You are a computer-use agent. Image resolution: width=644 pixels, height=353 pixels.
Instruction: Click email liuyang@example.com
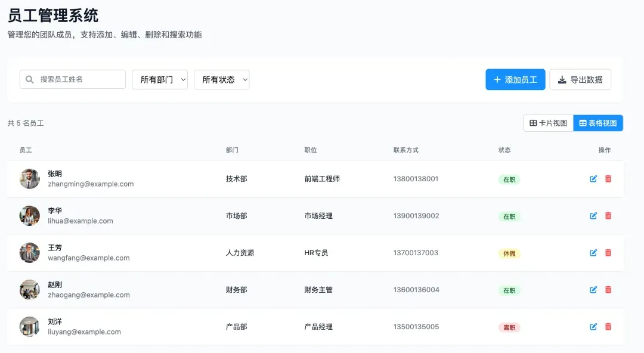pos(84,332)
